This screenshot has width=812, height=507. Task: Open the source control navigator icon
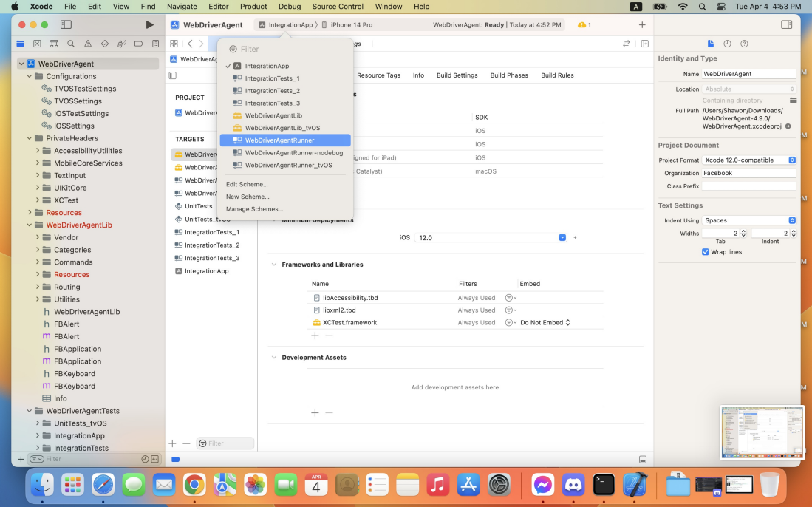click(x=37, y=44)
